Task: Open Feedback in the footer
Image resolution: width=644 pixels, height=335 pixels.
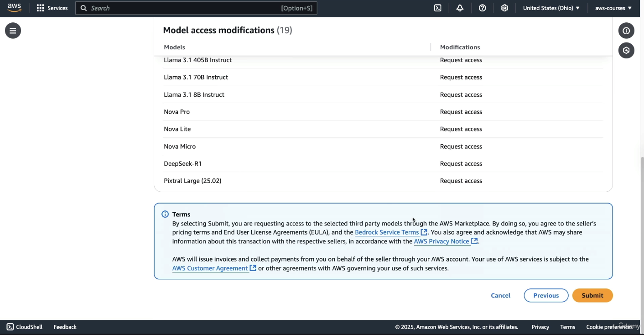Action: [65, 327]
